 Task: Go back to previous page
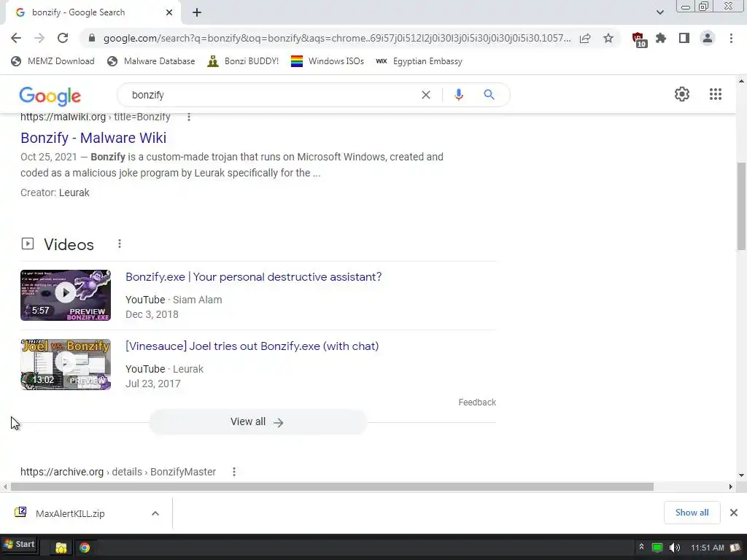click(16, 38)
